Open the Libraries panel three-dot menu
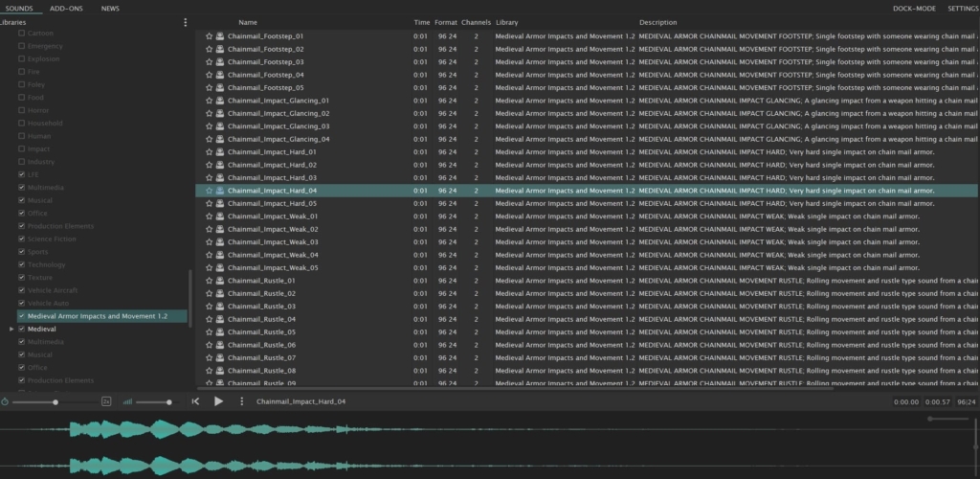Viewport: 980px width, 479px height. point(186,22)
